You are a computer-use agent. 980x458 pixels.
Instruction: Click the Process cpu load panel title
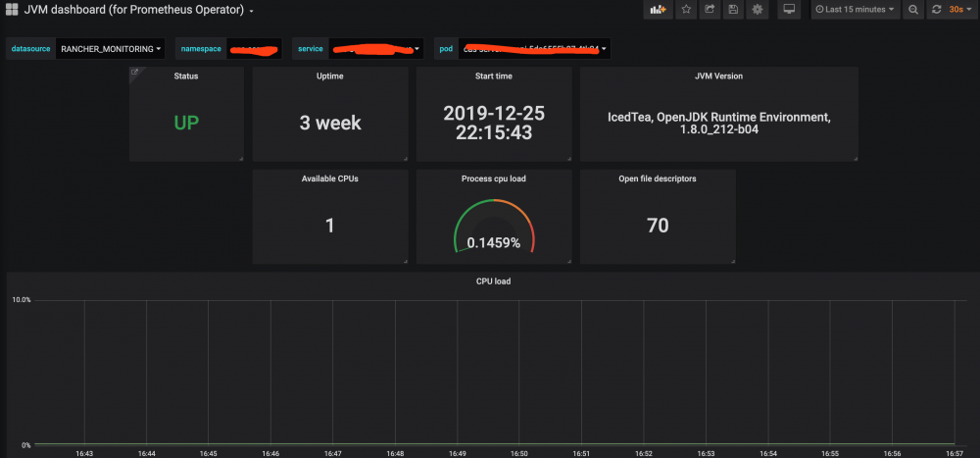(494, 178)
